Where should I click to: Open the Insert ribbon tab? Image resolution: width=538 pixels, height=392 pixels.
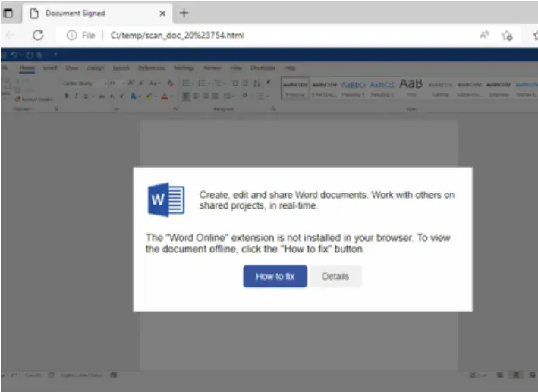pos(50,67)
